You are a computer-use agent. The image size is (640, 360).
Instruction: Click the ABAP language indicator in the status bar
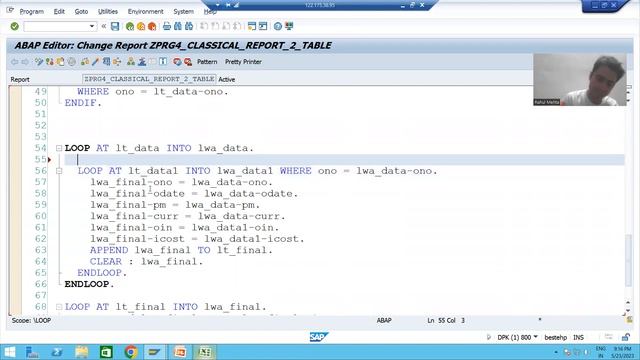point(384,320)
